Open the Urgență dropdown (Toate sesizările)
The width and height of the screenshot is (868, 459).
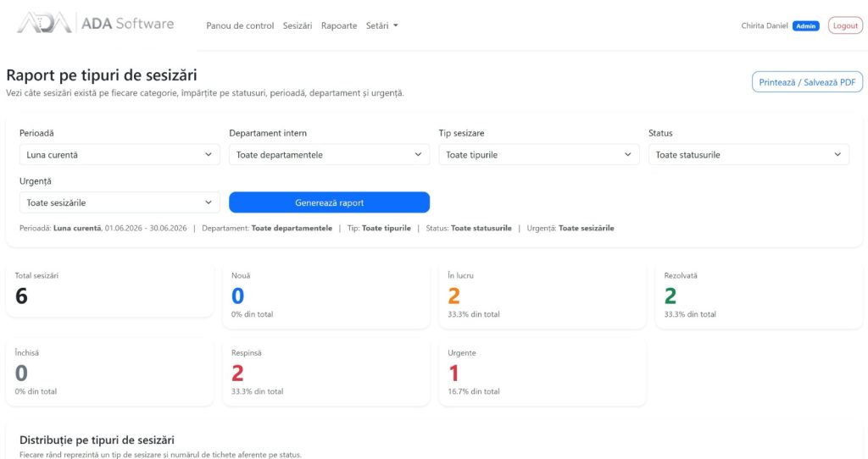(120, 202)
